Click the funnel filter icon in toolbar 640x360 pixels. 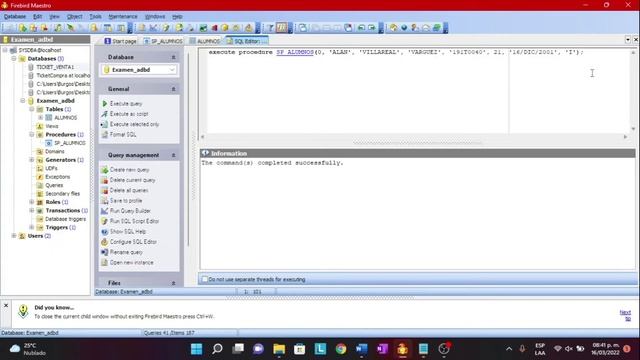coord(270,28)
